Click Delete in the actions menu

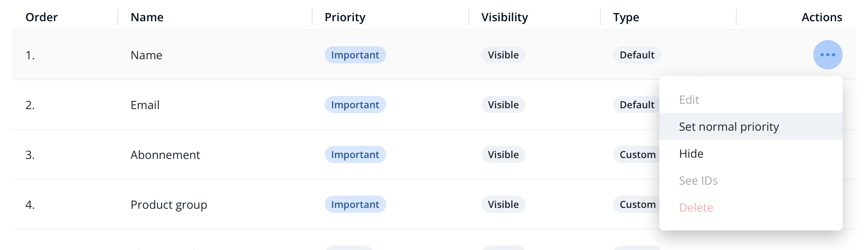coord(696,208)
